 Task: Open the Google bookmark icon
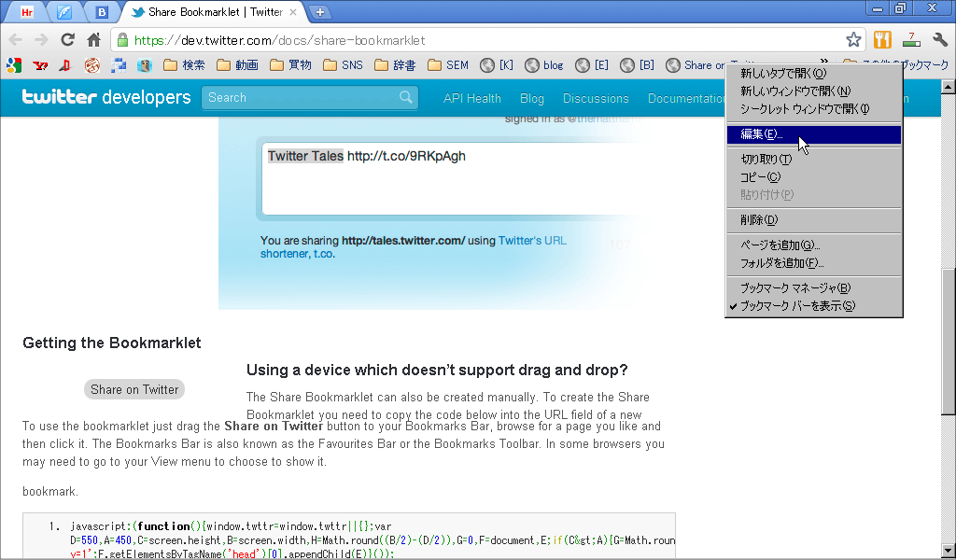click(x=14, y=65)
